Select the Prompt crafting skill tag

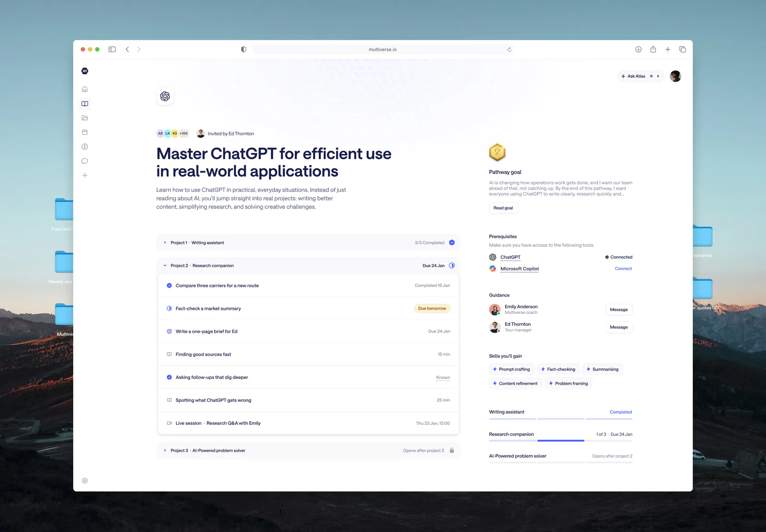coord(511,369)
